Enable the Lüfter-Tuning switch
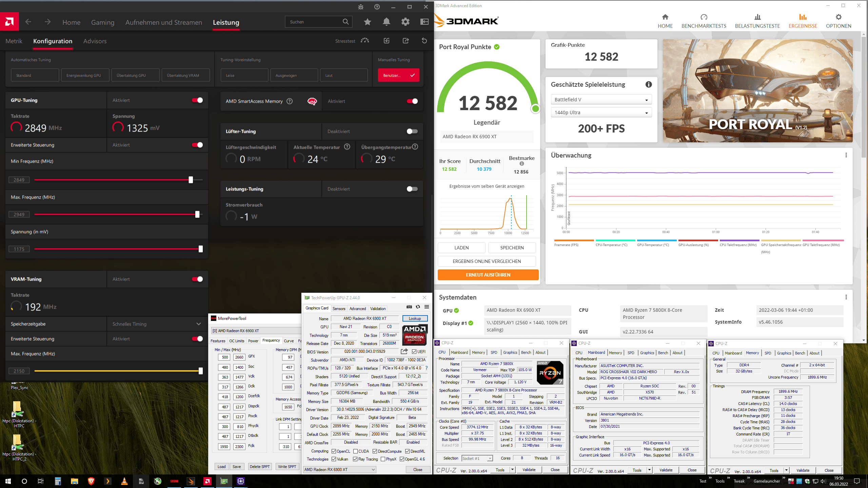The width and height of the screenshot is (868, 488). point(412,131)
